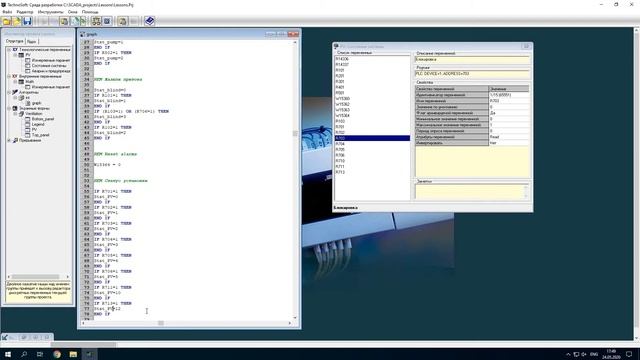Select Legend form in tree

click(x=38, y=124)
